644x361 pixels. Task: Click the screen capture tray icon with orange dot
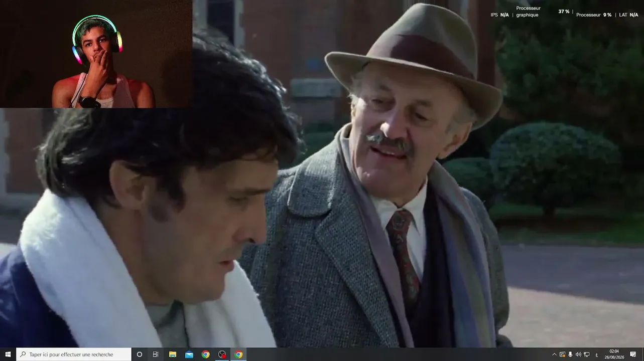pyautogui.click(x=562, y=354)
